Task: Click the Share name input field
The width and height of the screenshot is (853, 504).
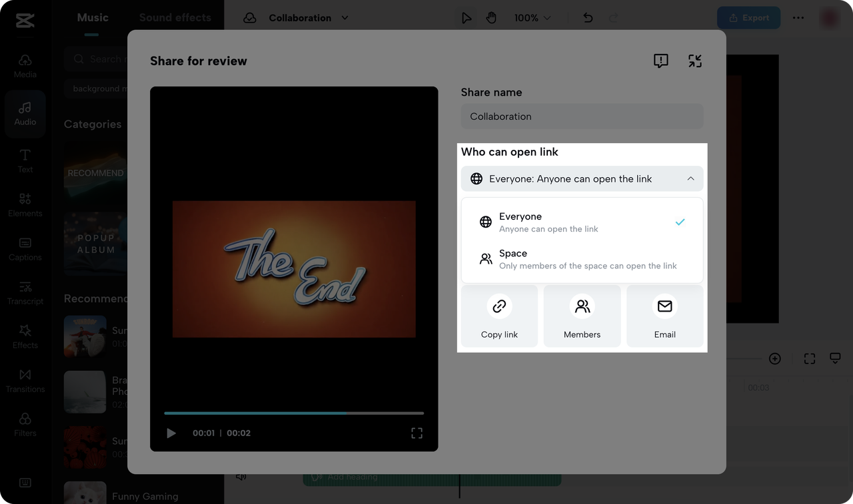Action: pyautogui.click(x=582, y=117)
